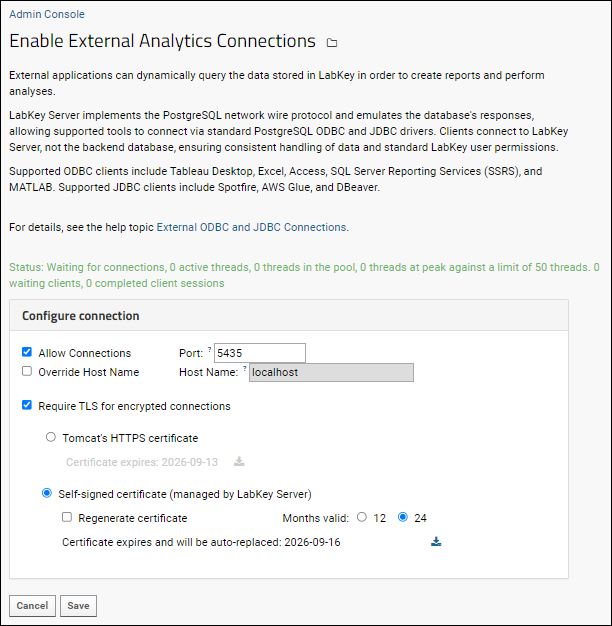Screen dimensions: 612x626
Task: Enable the Override Host Name checkbox
Action: pos(27,371)
